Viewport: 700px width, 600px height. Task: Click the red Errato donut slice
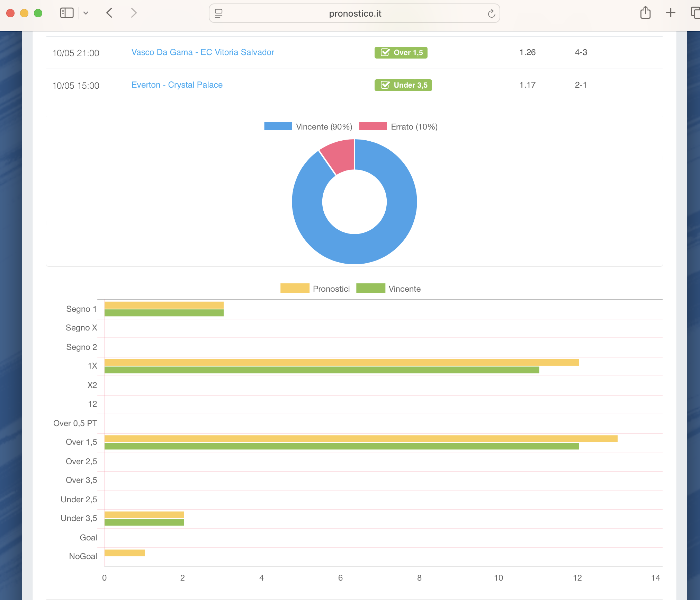click(x=341, y=155)
